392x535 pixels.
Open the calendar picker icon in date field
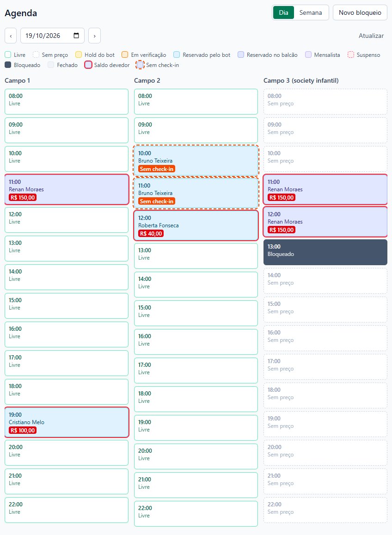(76, 36)
